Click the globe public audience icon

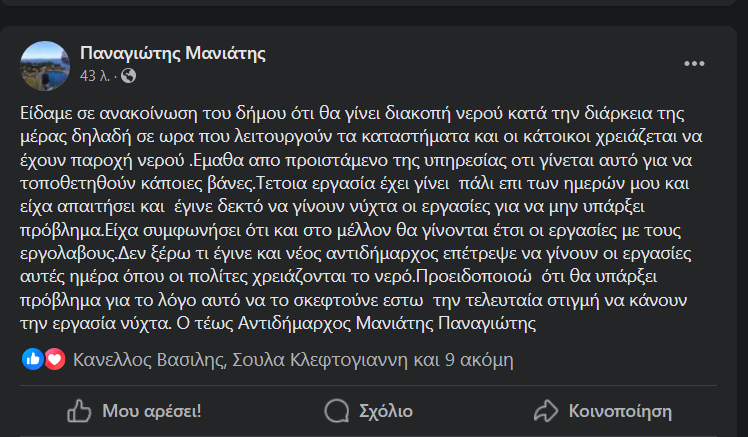(x=129, y=76)
